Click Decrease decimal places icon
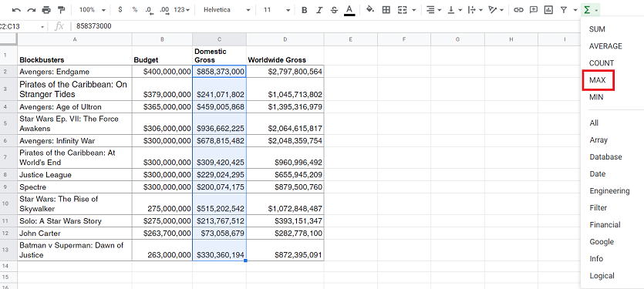 coord(150,10)
